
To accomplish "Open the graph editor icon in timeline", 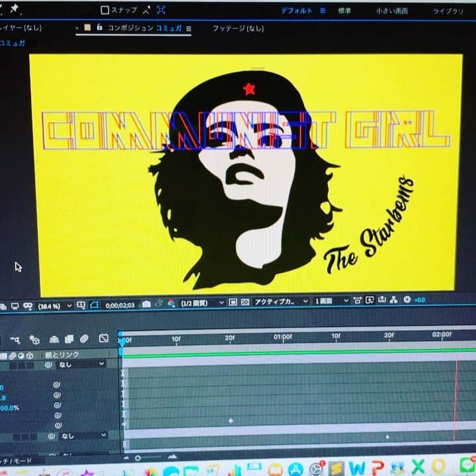I will pyautogui.click(x=104, y=338).
